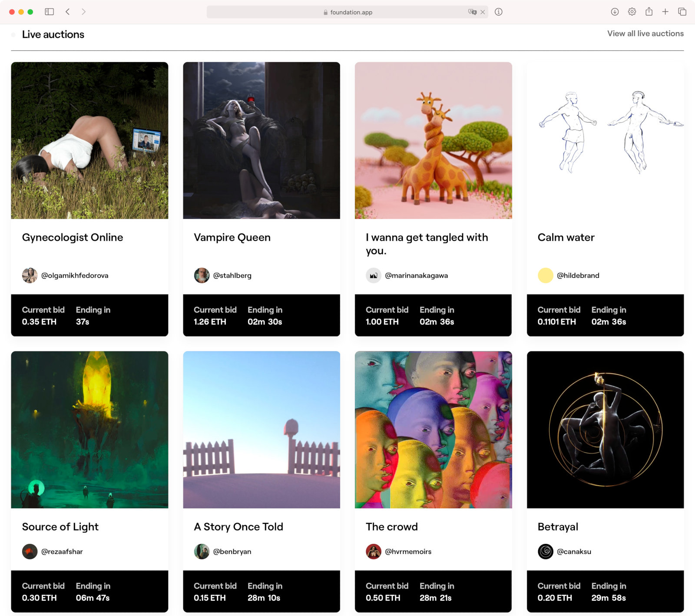Visit the @marinanakagawa username
The height and width of the screenshot is (616, 695).
(417, 275)
